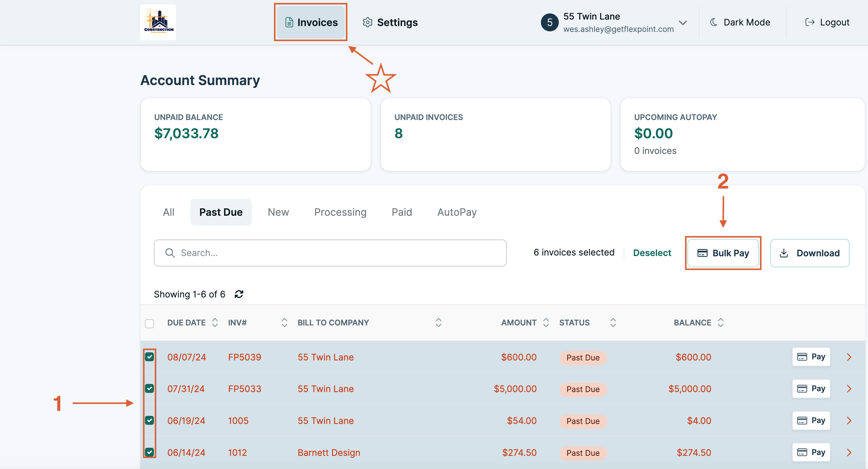Click the credit card icon on Bulk Pay
This screenshot has width=868, height=469.
point(702,253)
